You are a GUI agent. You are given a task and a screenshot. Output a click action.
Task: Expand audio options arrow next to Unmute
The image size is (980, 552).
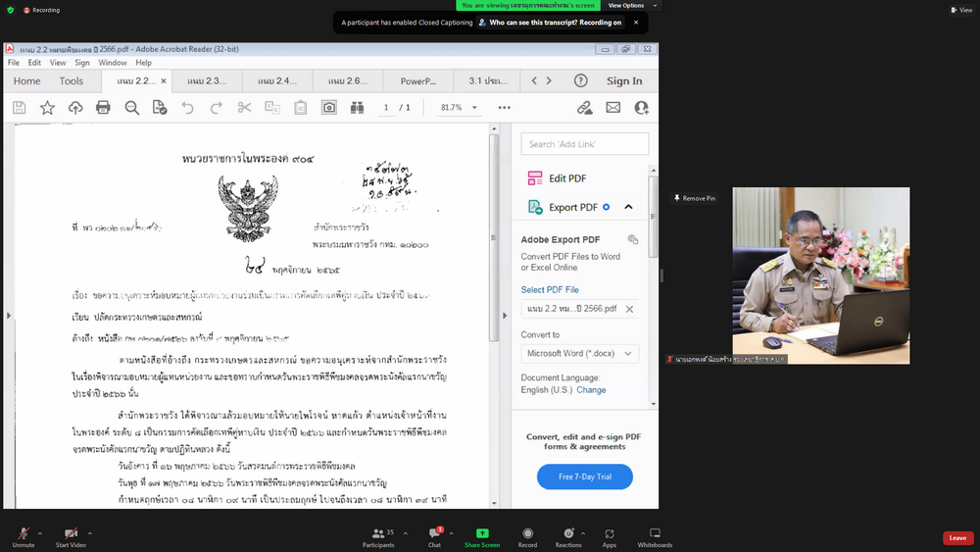(x=40, y=533)
